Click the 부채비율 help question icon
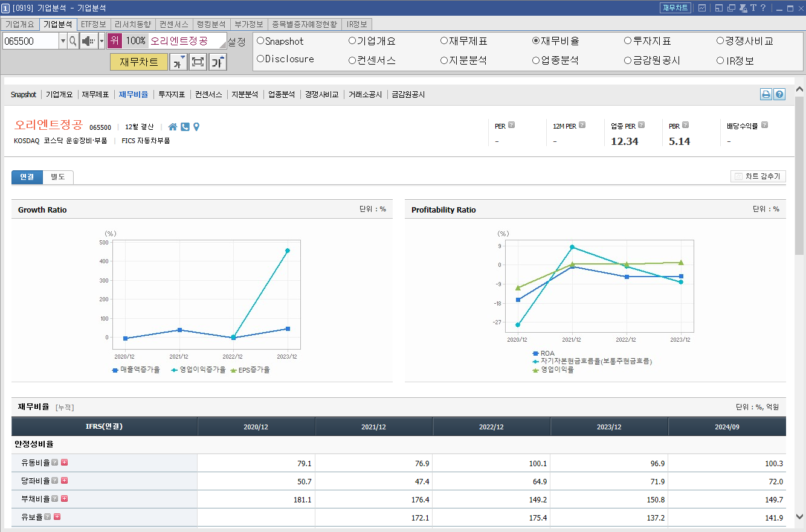Screen dimensions: 806x532 [x=55, y=499]
